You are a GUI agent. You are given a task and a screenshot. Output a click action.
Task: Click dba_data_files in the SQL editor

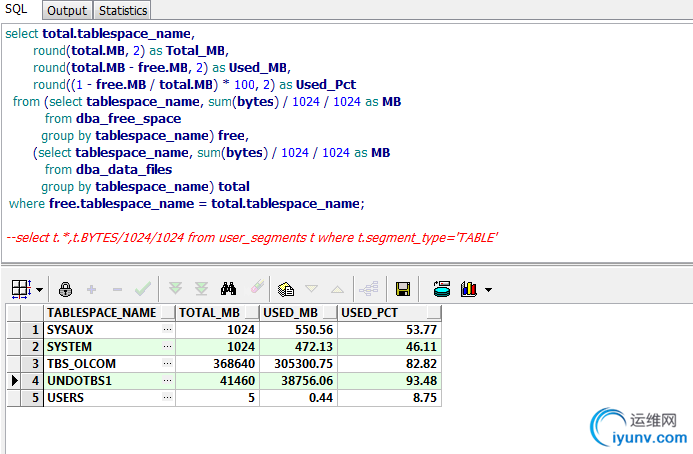tap(124, 170)
